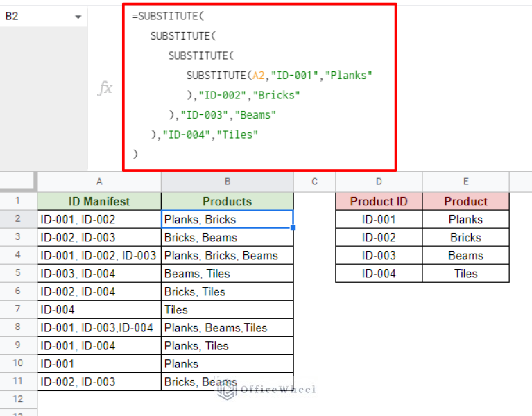Select cell 'Planks, Beams,Tiles'
This screenshot has width=532, height=416.
coord(228,327)
